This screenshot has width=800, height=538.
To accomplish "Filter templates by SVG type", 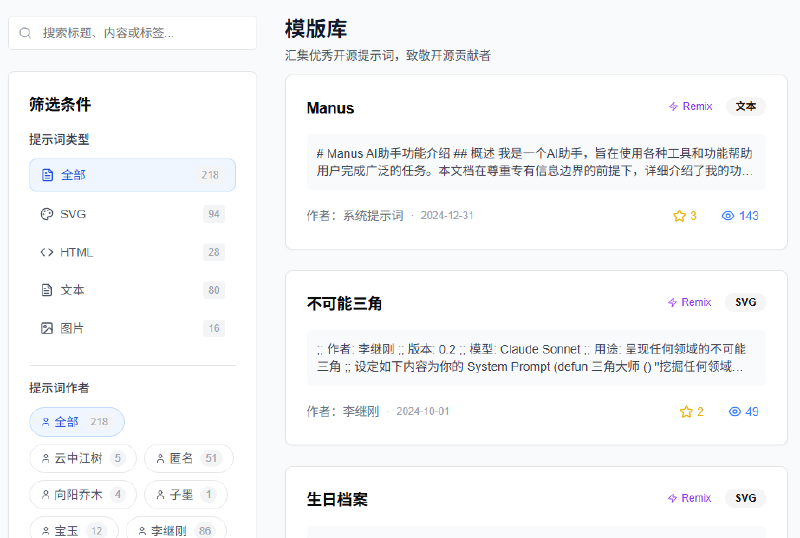I will (132, 214).
